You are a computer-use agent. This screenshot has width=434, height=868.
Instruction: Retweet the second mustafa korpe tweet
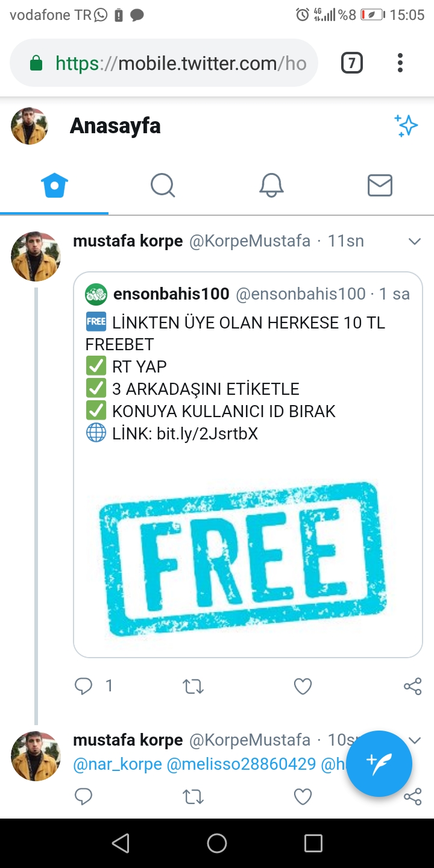point(193,797)
